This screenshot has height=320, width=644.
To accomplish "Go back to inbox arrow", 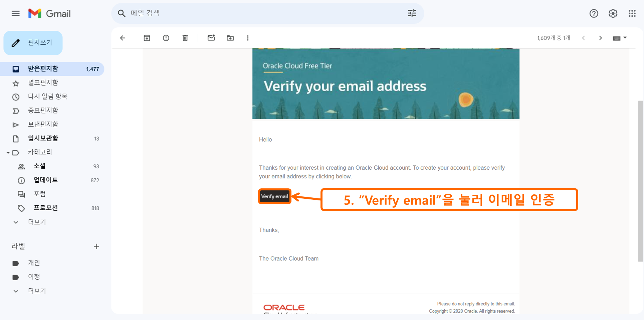I will [x=123, y=38].
